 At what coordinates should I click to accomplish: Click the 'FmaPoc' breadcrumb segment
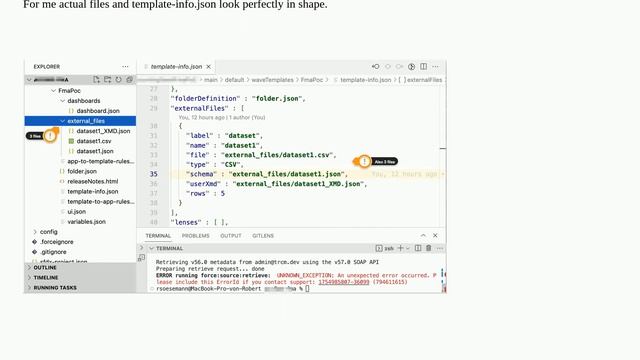(x=311, y=80)
